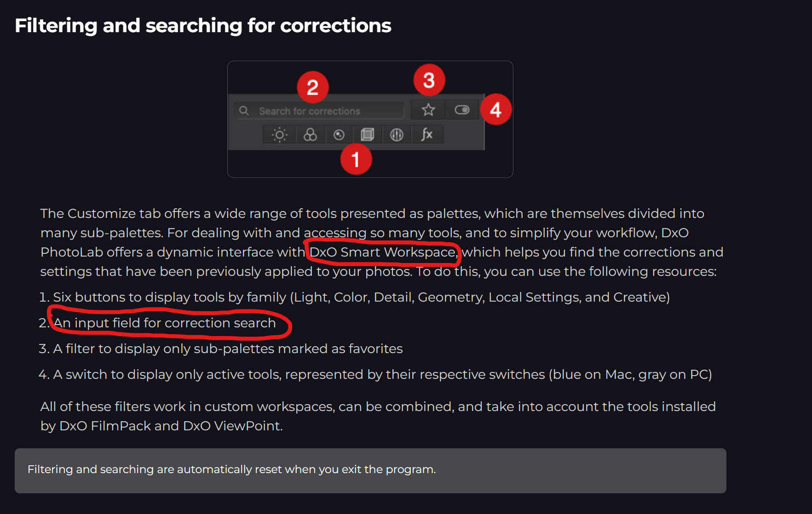812x514 pixels.
Task: Click the red number 4 marker
Action: [x=495, y=109]
